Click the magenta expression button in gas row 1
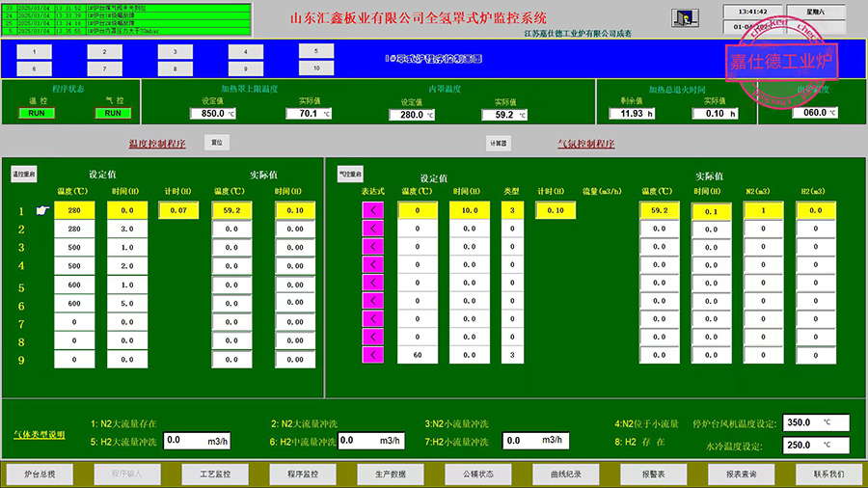 (x=372, y=210)
